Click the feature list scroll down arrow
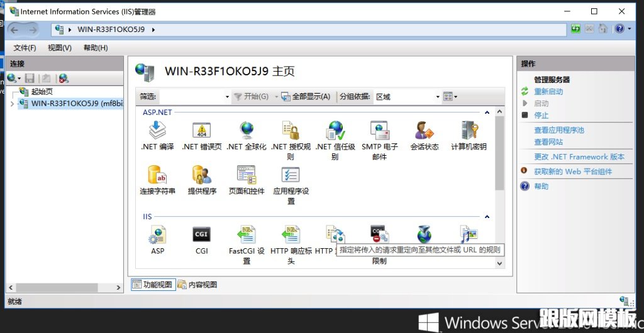Screen dimensions: 644x333 pyautogui.click(x=499, y=264)
